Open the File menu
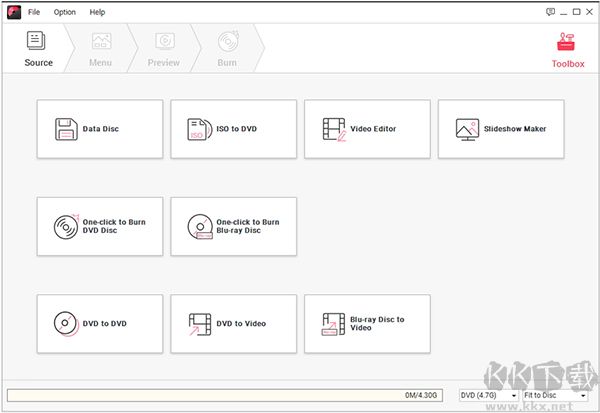This screenshot has width=600, height=413. (x=34, y=12)
